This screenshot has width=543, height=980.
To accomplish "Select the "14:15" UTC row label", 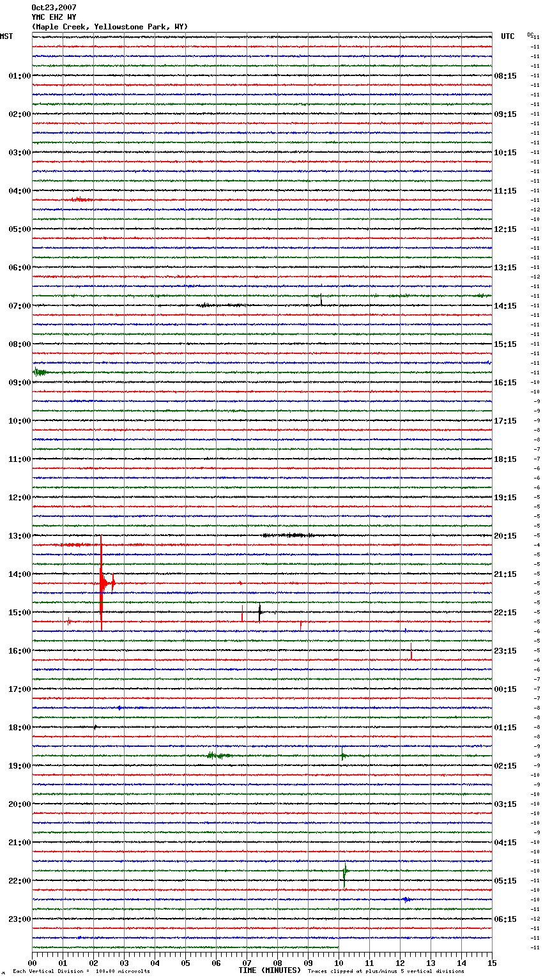I will coord(505,306).
